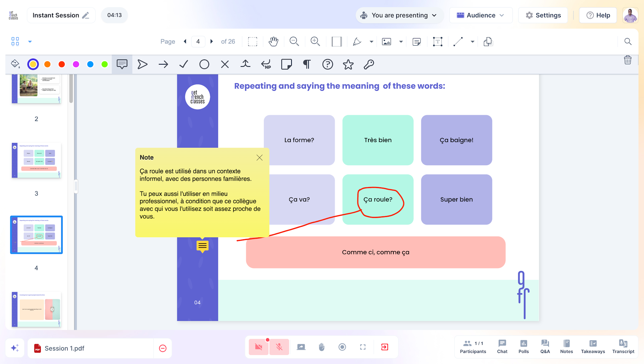644x364 pixels.
Task: Toggle your camera off
Action: (x=258, y=347)
